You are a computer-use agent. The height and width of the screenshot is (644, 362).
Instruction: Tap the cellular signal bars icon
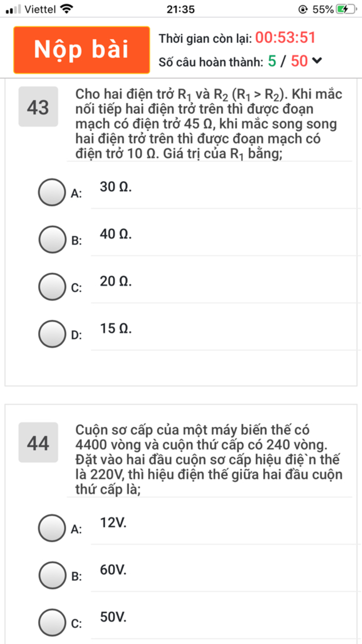(x=13, y=9)
